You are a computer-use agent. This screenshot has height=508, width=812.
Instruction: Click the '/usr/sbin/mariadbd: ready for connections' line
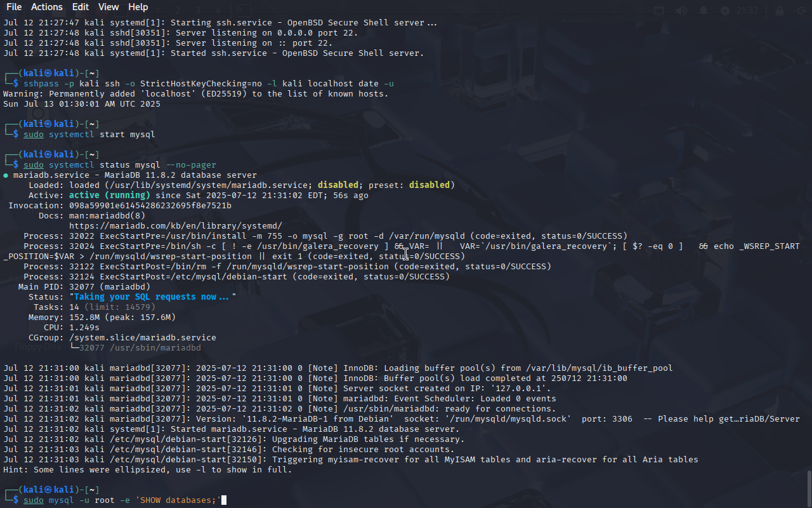click(x=280, y=409)
